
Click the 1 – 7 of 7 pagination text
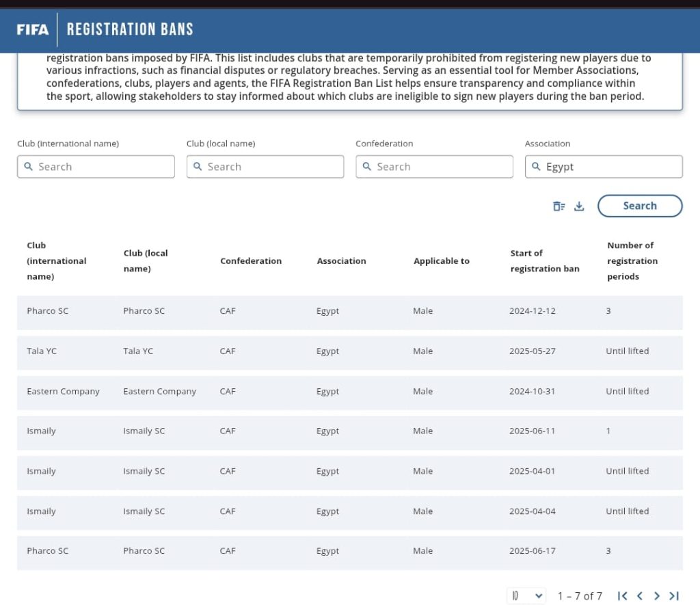[580, 596]
